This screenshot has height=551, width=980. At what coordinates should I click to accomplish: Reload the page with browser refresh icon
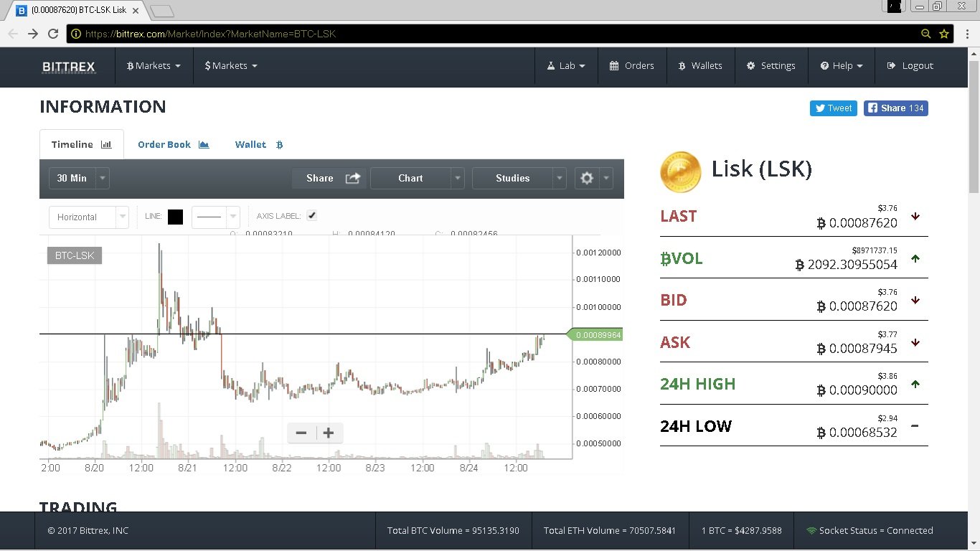[x=53, y=34]
